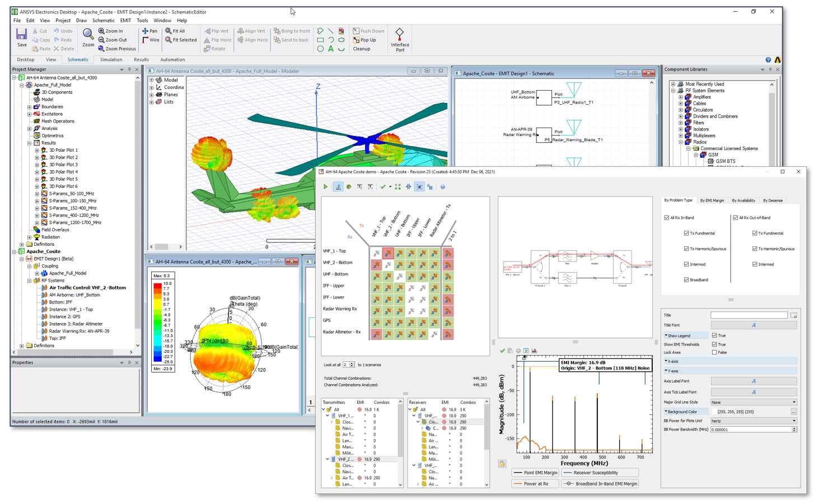
Task: Click the lock icon below the plot
Action: click(502, 464)
